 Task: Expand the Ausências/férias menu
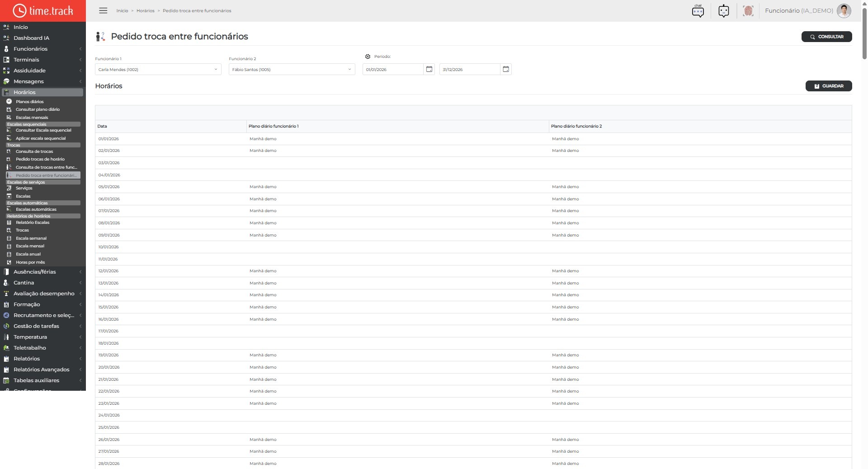(x=42, y=272)
